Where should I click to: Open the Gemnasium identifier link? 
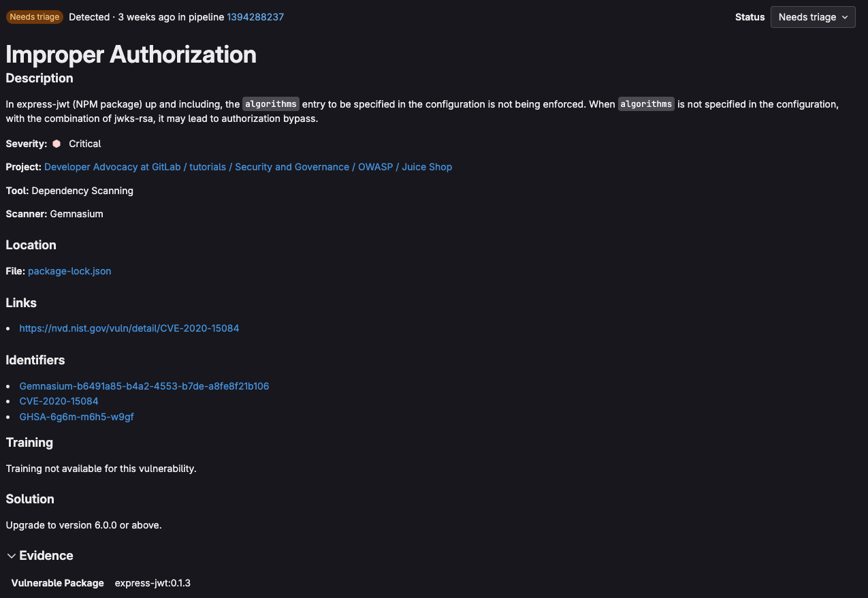(x=144, y=386)
